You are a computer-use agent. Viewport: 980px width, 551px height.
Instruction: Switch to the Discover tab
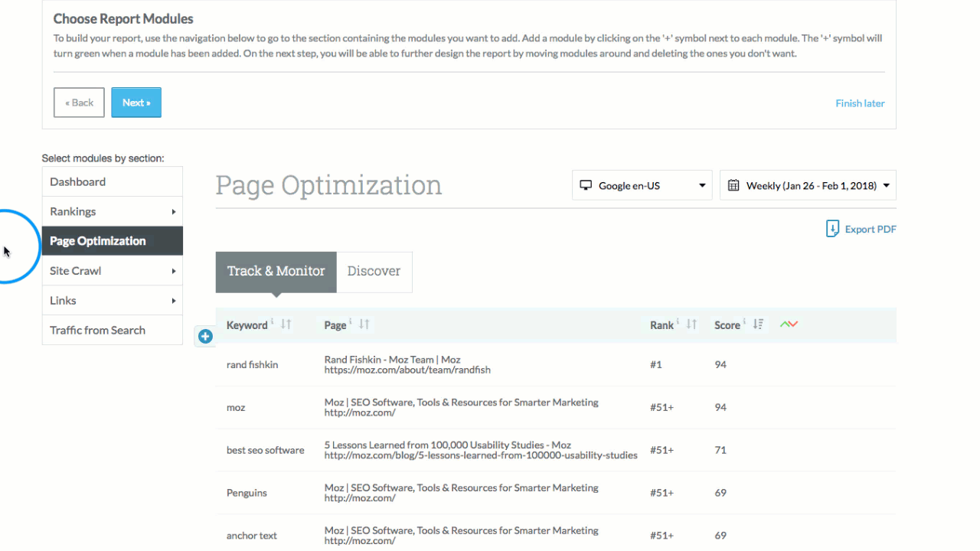point(374,272)
